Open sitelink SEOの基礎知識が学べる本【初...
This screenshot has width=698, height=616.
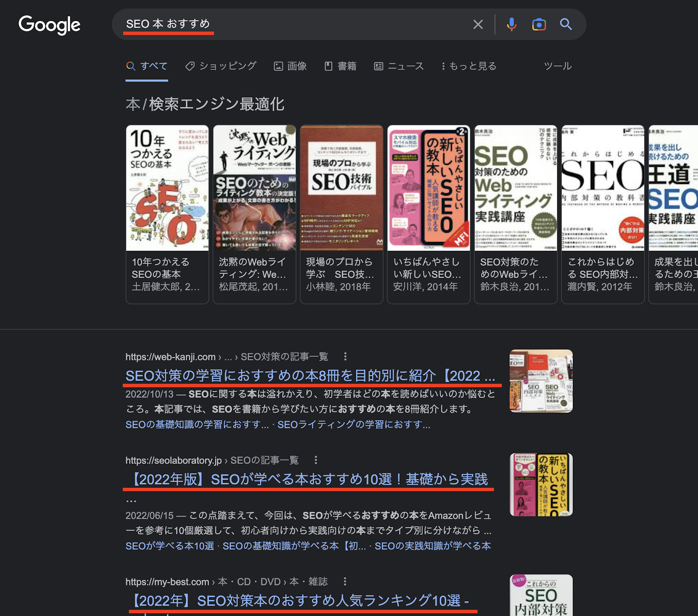point(294,546)
